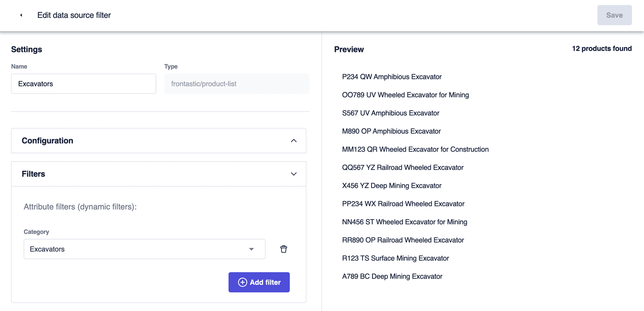
Task: Click inside the Name field containing Excavators
Action: click(83, 83)
